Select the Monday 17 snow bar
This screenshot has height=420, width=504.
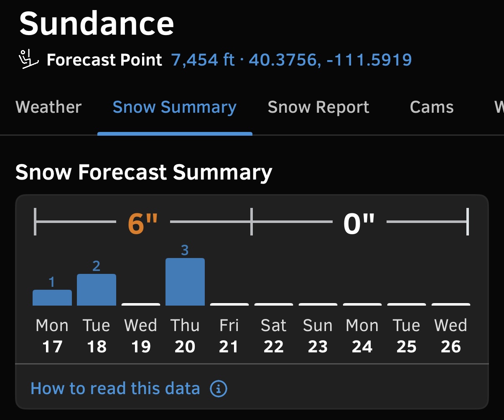pyautogui.click(x=52, y=298)
